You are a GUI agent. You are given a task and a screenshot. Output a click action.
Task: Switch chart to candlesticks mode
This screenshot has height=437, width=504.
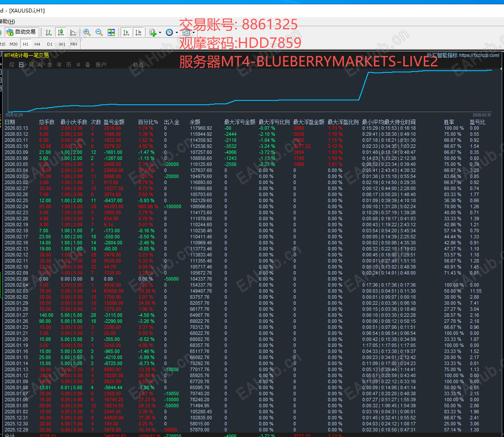[60, 32]
